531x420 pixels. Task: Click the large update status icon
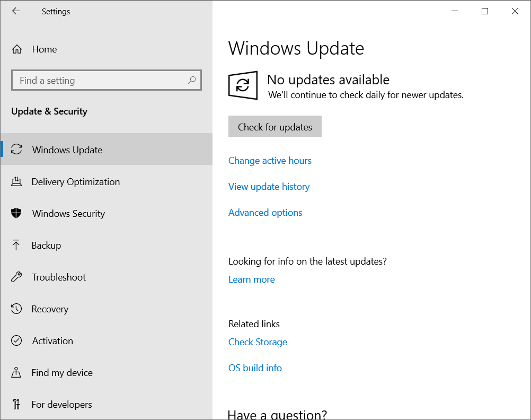coord(243,85)
